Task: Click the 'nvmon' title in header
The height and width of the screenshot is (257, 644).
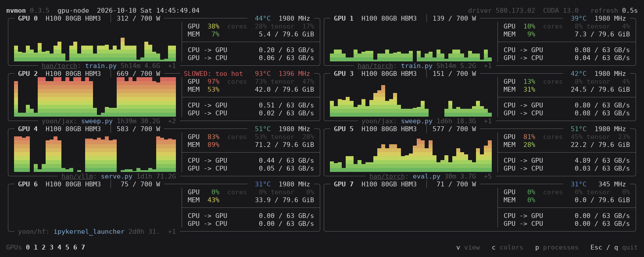Action: (16, 11)
